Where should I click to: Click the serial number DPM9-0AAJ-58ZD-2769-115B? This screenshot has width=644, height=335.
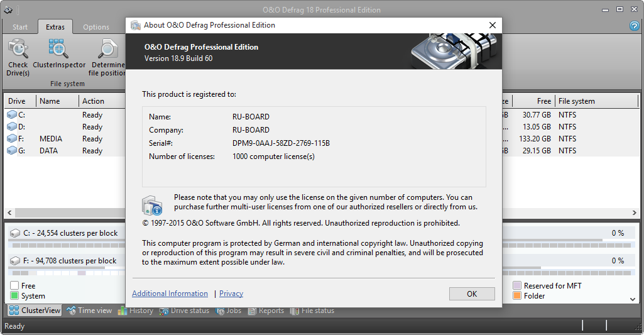(x=281, y=143)
